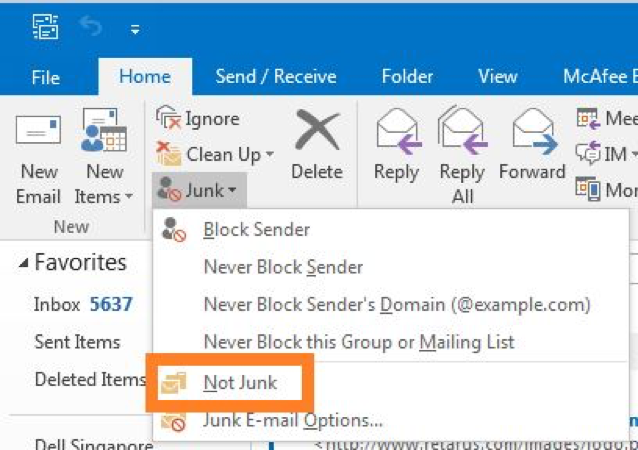Click the Reply envelope icon
The height and width of the screenshot is (450, 638).
pyautogui.click(x=398, y=131)
